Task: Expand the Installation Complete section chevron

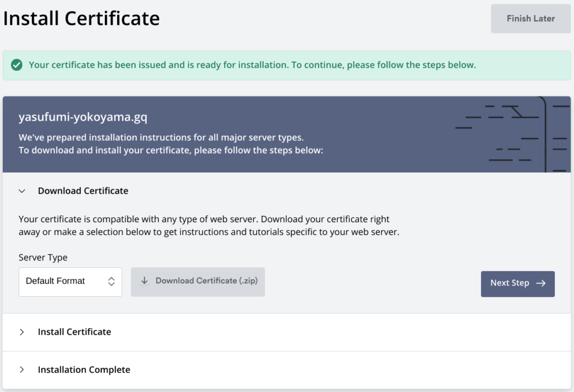Action: [x=22, y=370]
